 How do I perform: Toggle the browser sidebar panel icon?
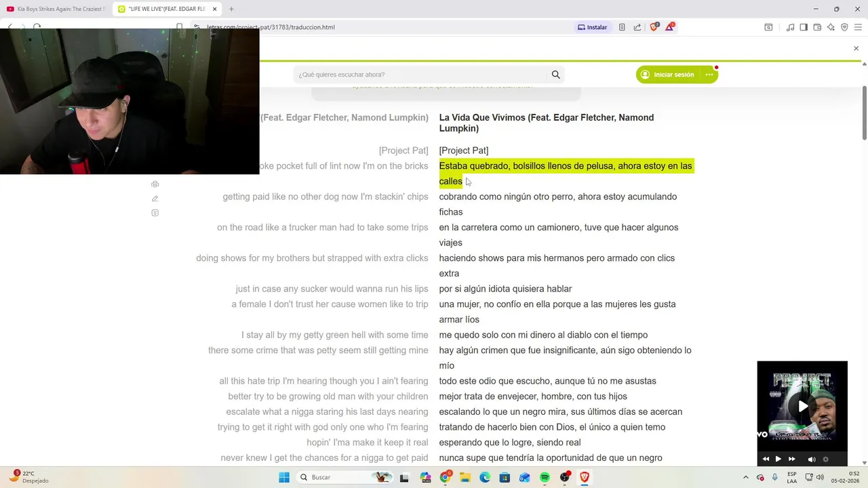pos(804,27)
